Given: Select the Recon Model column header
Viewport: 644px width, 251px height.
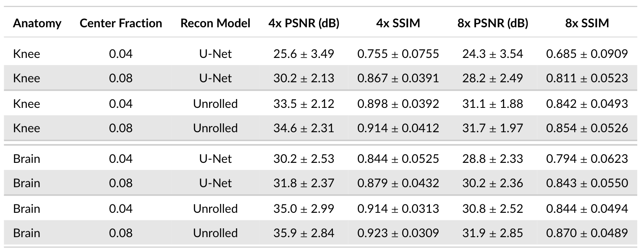Looking at the screenshot, I should [215, 23].
